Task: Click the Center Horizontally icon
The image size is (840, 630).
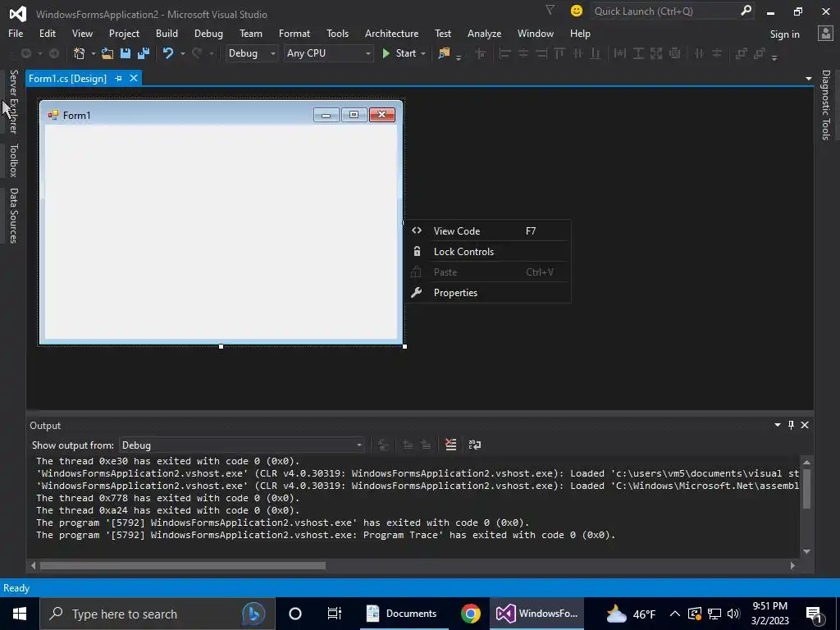Action: tap(699, 53)
